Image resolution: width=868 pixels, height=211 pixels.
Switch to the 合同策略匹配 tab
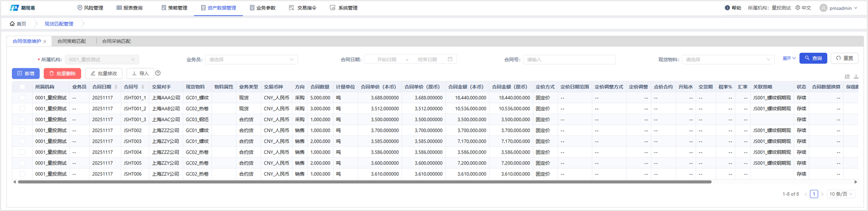coord(72,41)
